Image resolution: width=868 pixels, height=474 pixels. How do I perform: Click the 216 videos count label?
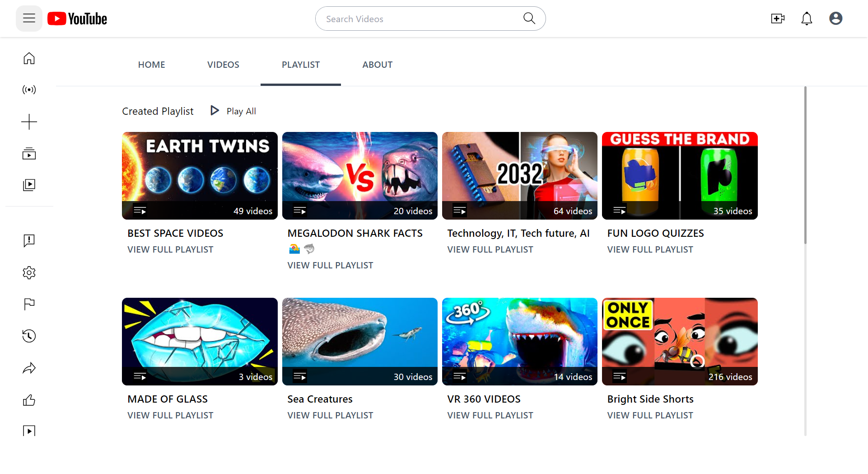(730, 376)
